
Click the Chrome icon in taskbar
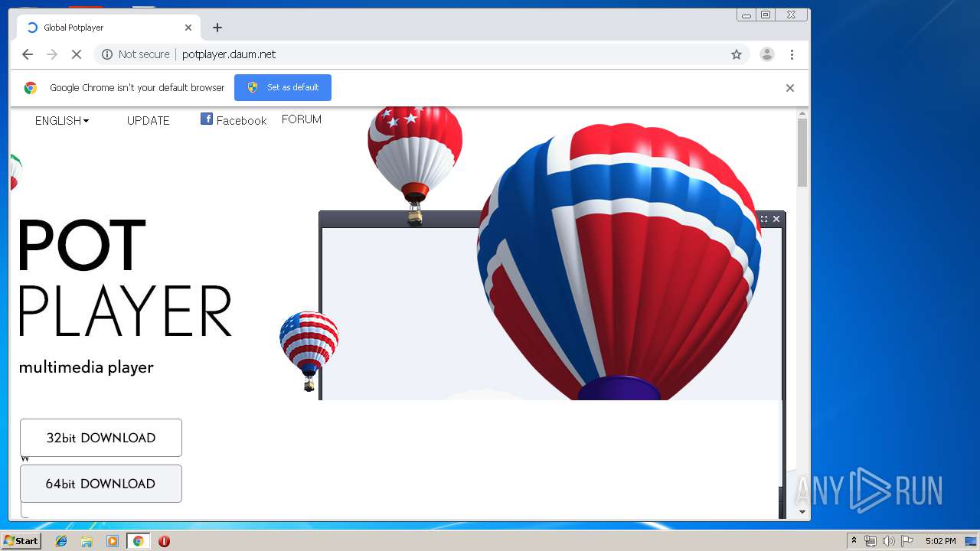(x=138, y=541)
